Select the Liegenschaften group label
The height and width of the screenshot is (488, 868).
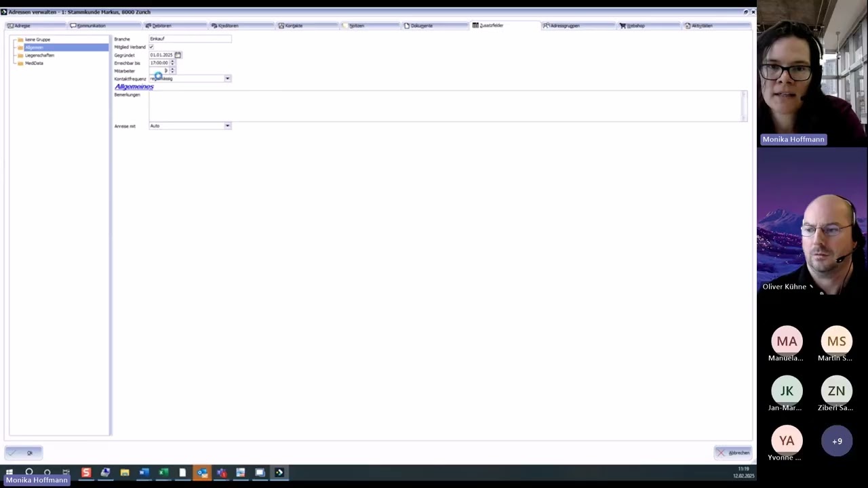[x=39, y=56]
